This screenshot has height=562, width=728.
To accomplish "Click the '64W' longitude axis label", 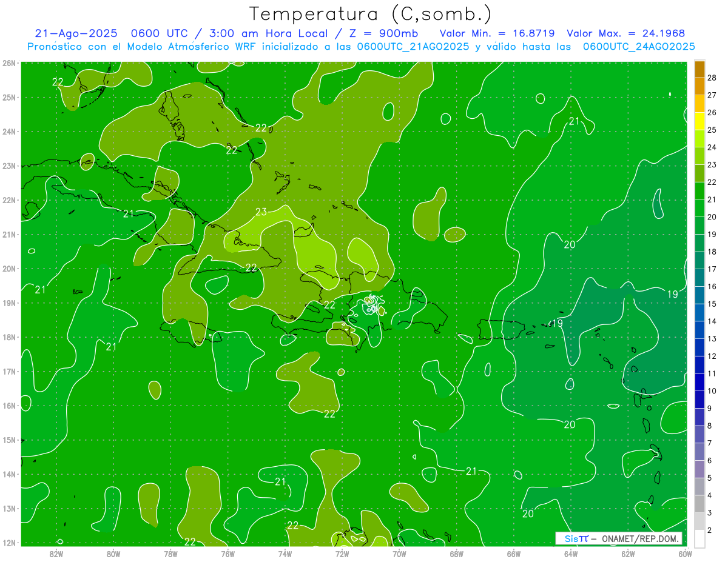I will click(571, 554).
